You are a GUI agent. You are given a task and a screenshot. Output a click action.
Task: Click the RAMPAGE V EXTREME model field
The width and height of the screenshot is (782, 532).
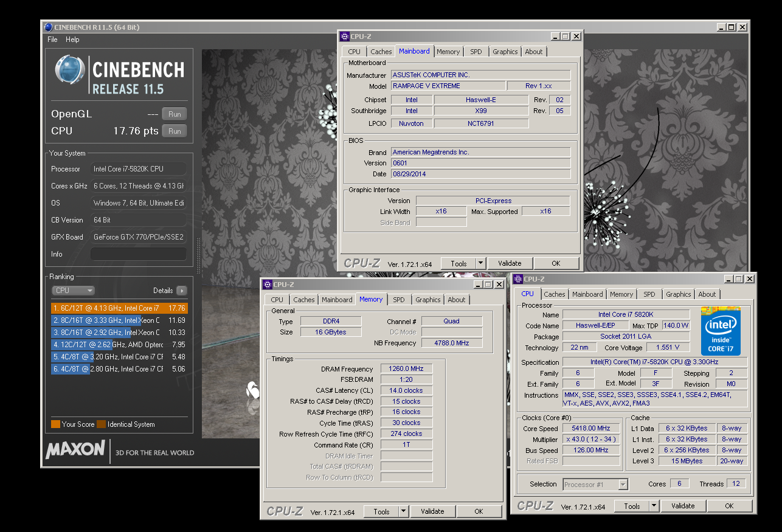point(448,86)
